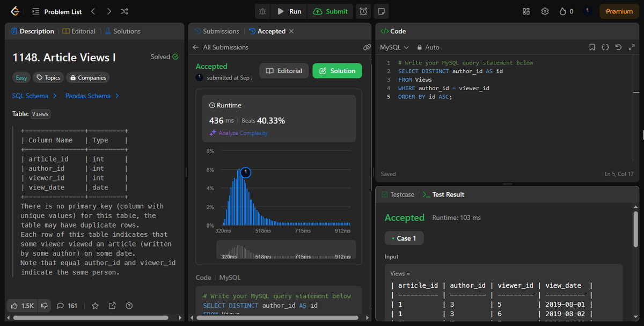The width and height of the screenshot is (644, 326).
Task: Pick a random problem with shuffle icon
Action: [x=124, y=11]
